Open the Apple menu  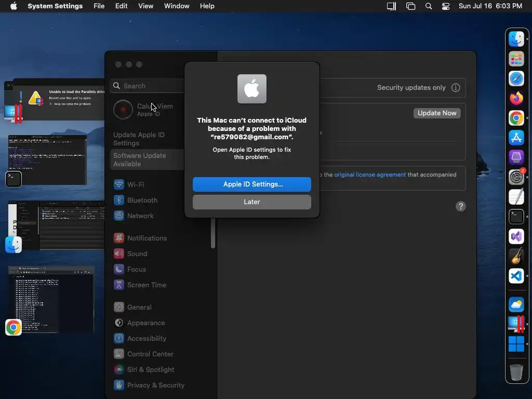(x=14, y=6)
